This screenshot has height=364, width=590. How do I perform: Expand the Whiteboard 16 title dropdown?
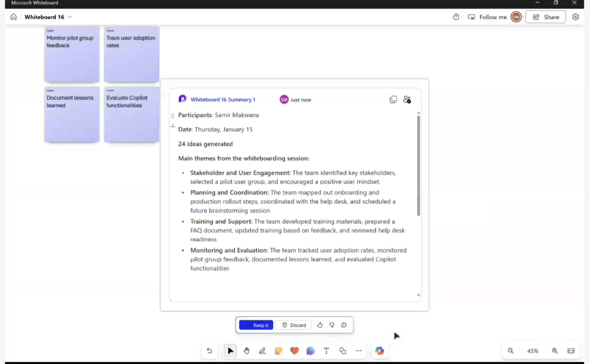(x=70, y=17)
